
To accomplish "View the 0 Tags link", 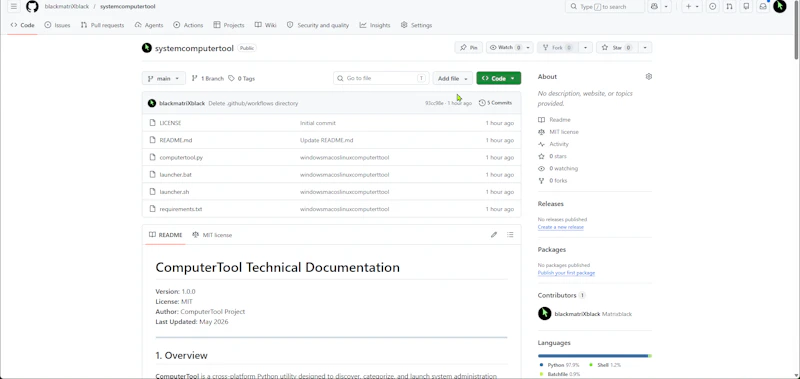I will (x=241, y=79).
